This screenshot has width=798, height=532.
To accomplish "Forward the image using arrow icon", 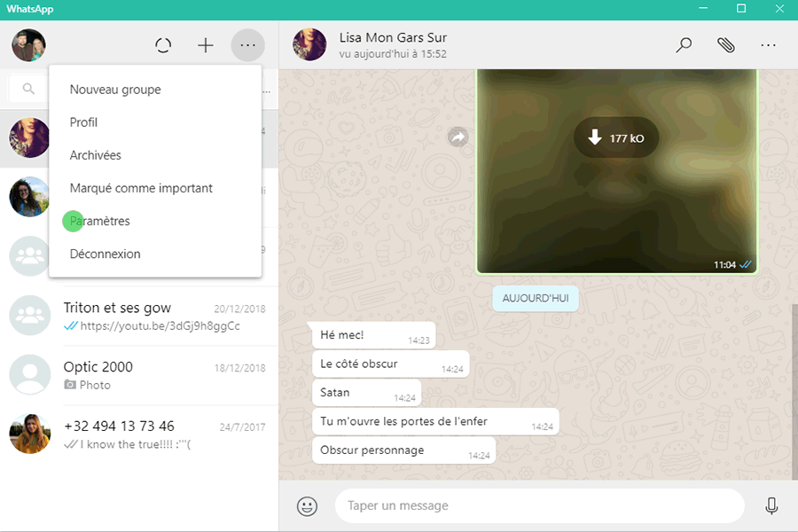I will point(458,137).
